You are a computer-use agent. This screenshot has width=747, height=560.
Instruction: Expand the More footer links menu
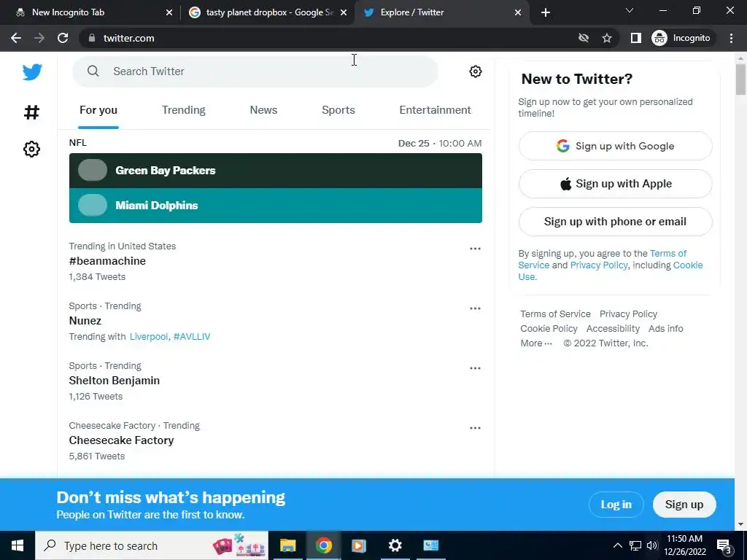tap(536, 343)
